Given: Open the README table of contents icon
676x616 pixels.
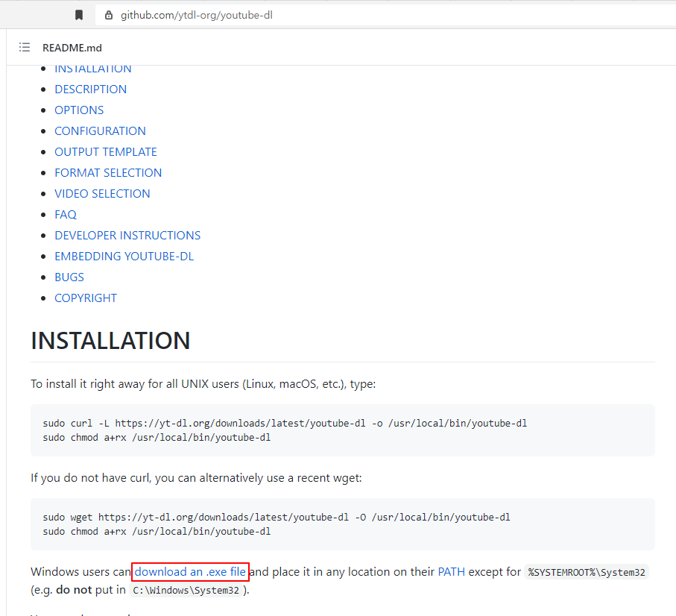Looking at the screenshot, I should [25, 48].
